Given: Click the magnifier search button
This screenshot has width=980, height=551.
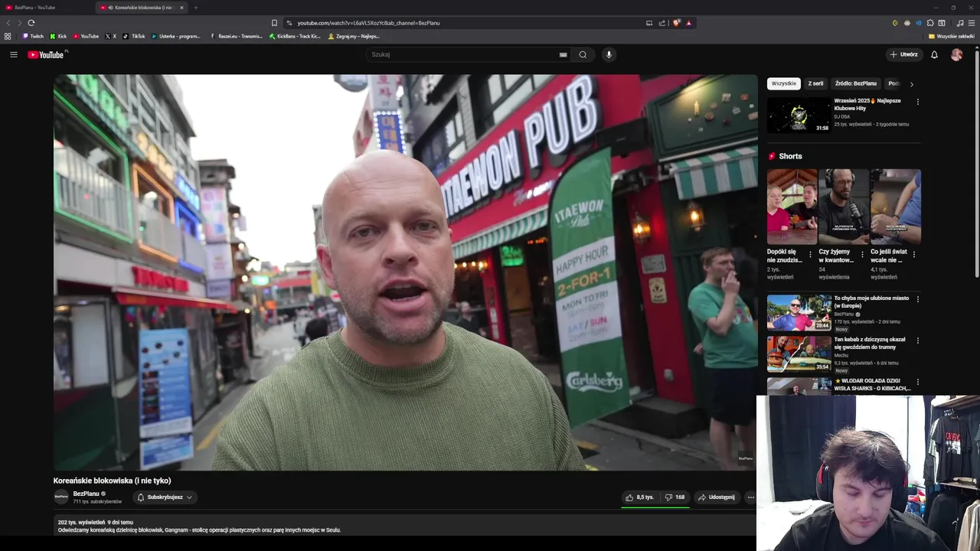Looking at the screenshot, I should point(583,54).
